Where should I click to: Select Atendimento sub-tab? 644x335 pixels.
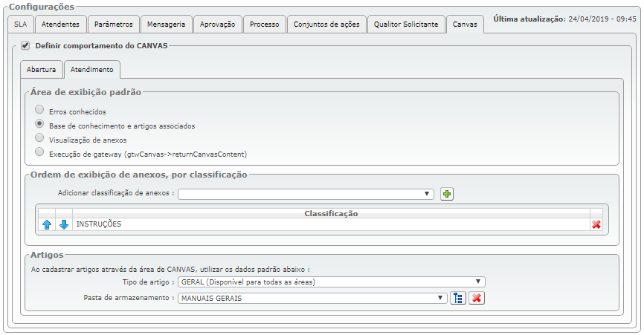pos(92,70)
